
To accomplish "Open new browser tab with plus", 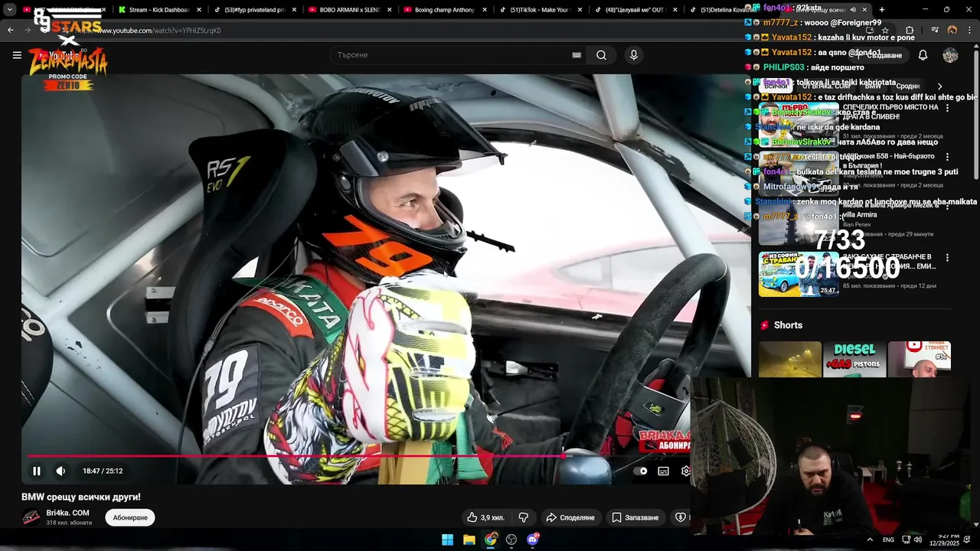I will 881,10.
